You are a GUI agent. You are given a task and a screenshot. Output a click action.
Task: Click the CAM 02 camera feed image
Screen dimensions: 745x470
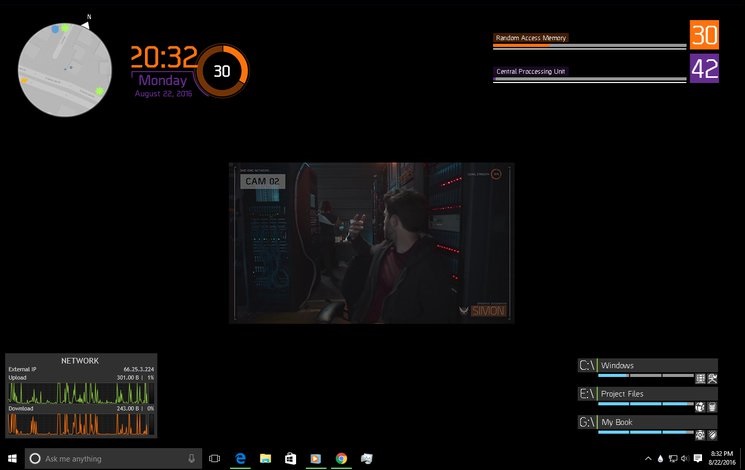click(x=372, y=243)
